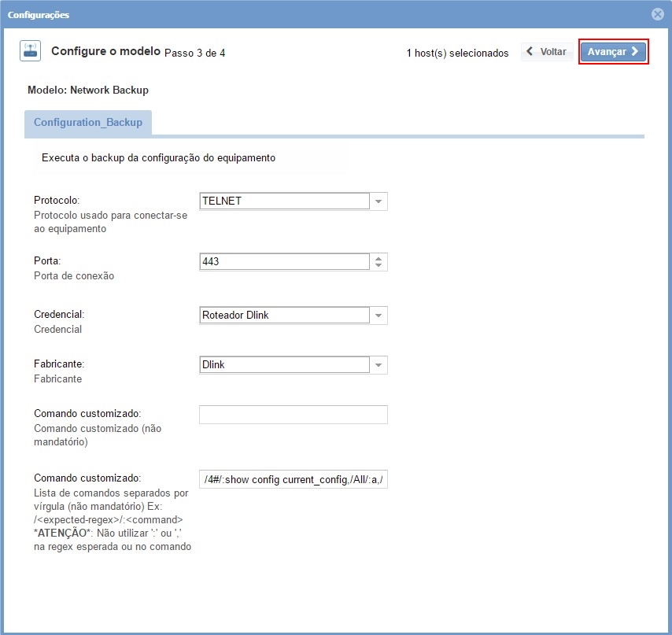The width and height of the screenshot is (672, 635).
Task: Switch to the Configuration_Backup tab
Action: [88, 123]
